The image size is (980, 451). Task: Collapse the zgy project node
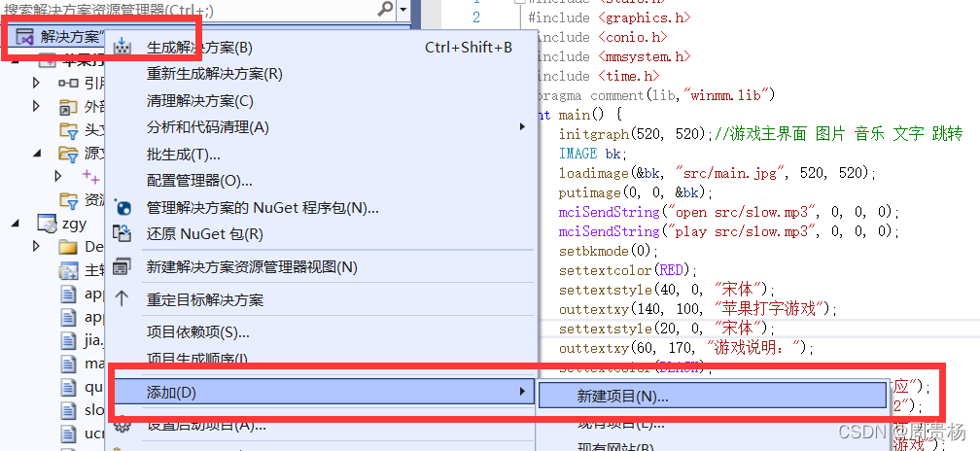point(16,223)
